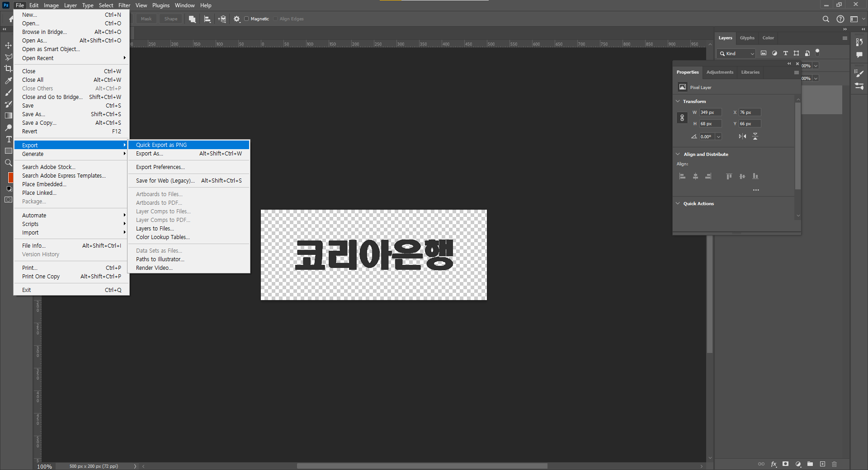This screenshot has width=868, height=470.
Task: Click Save As... in File menu
Action: 71,114
